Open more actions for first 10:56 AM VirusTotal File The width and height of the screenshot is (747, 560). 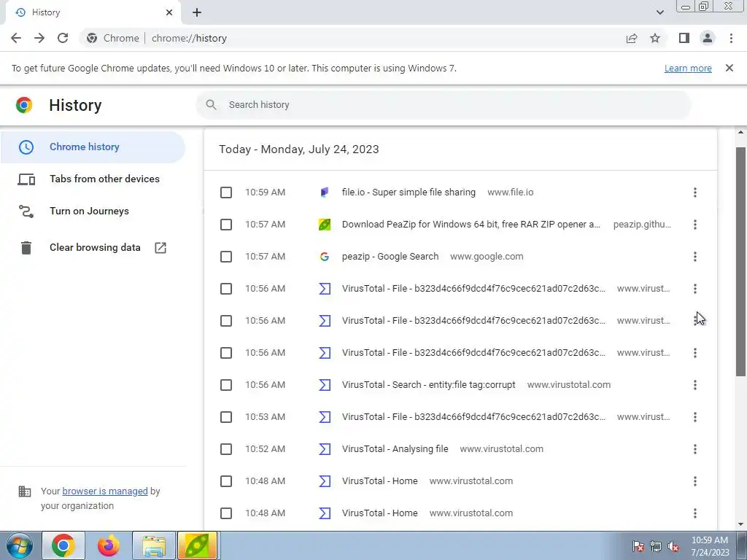pyautogui.click(x=694, y=289)
